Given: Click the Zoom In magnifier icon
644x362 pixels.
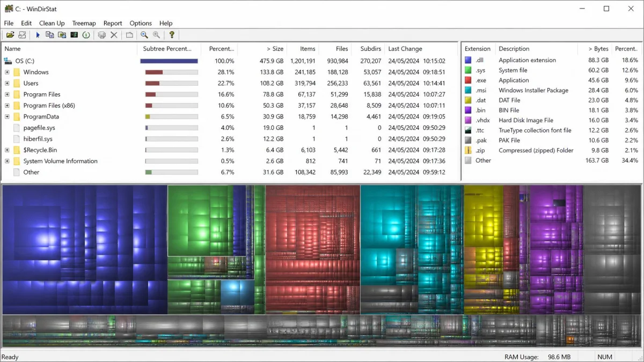Looking at the screenshot, I should 144,35.
